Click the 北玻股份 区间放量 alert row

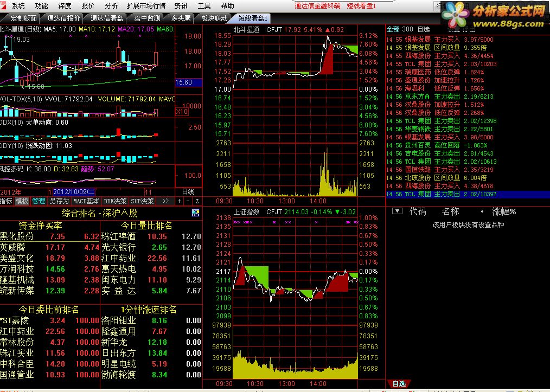click(x=468, y=178)
